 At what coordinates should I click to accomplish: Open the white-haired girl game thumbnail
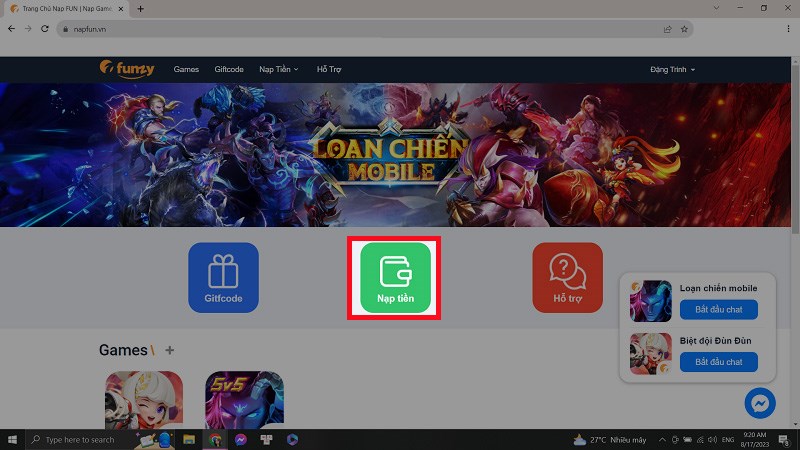pos(144,400)
